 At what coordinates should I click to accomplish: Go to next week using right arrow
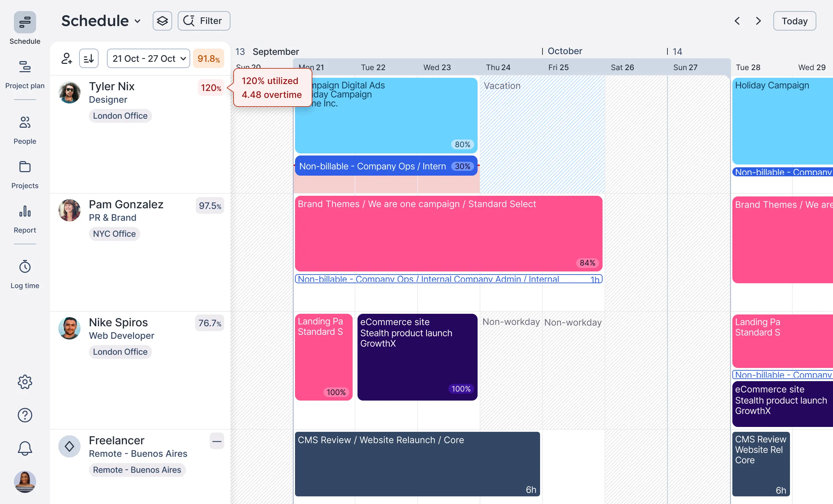click(758, 21)
